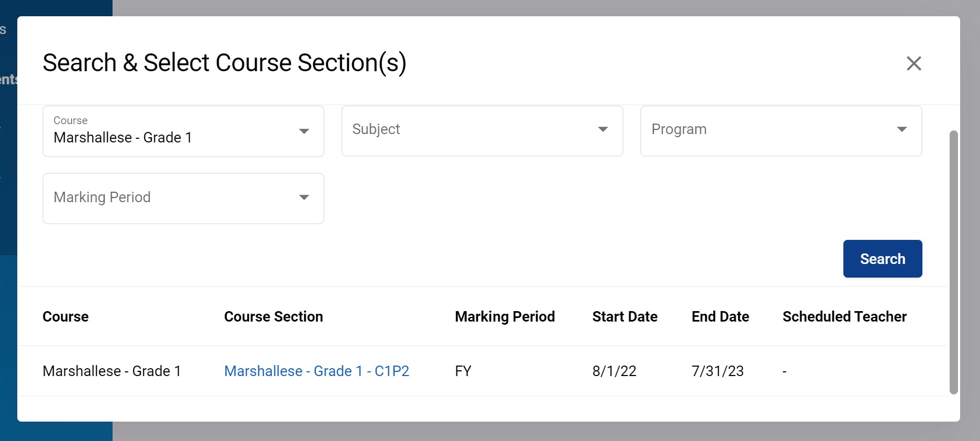This screenshot has width=980, height=441.
Task: Expand the Subject dropdown arrow
Action: click(603, 129)
